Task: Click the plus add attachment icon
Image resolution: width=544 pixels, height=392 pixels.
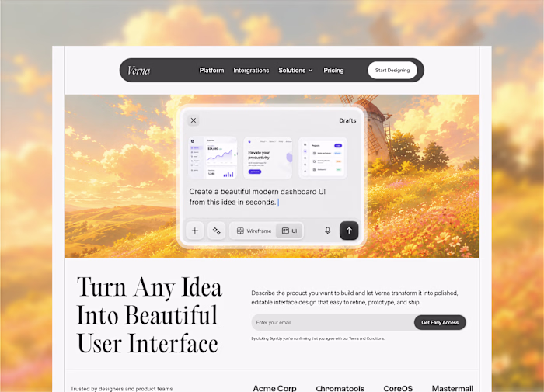Action: pyautogui.click(x=195, y=231)
